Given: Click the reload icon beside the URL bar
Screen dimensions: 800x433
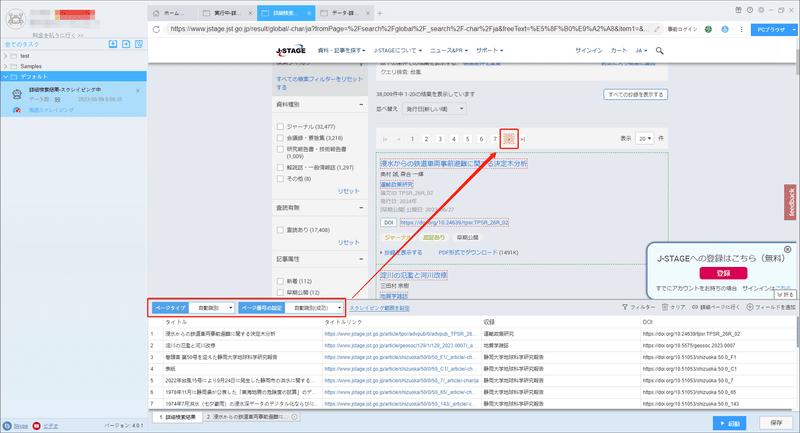Looking at the screenshot, I should (156, 29).
